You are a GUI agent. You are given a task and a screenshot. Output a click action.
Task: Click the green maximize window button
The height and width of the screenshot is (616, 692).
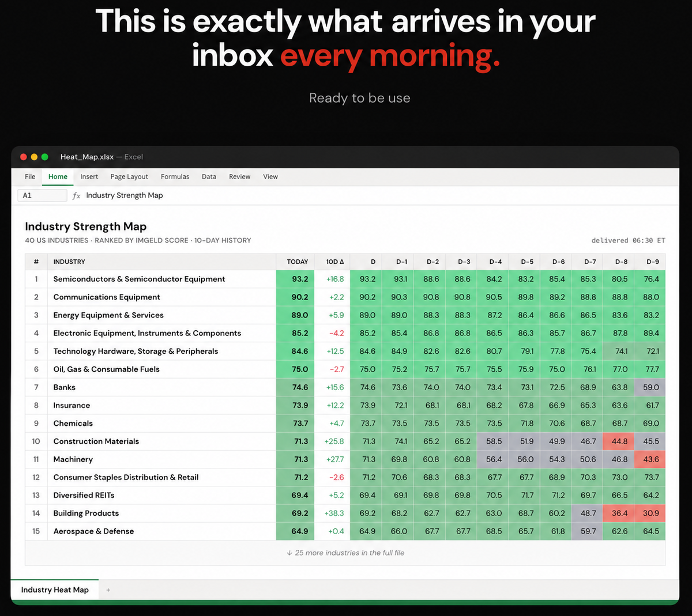coord(44,157)
